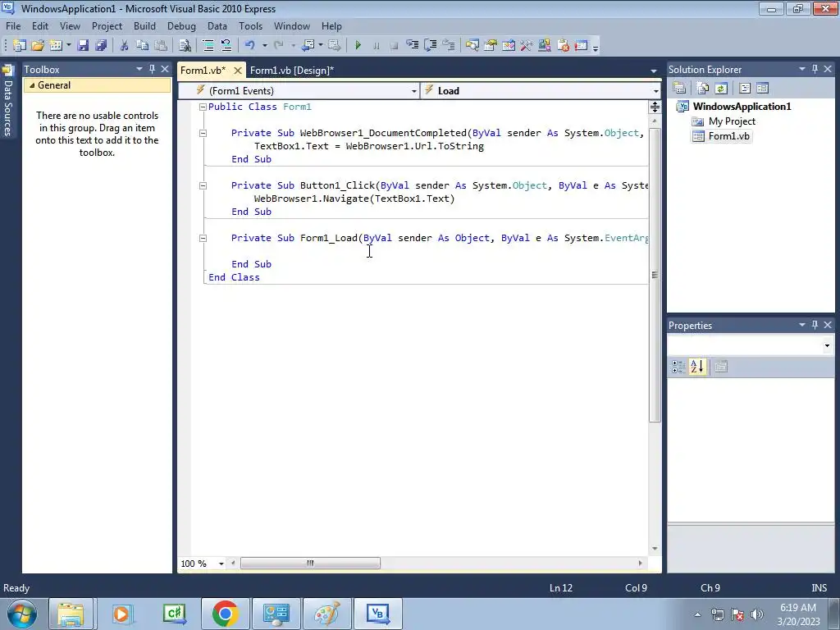
Task: Click the Step Into toolbar icon
Action: coord(413,46)
